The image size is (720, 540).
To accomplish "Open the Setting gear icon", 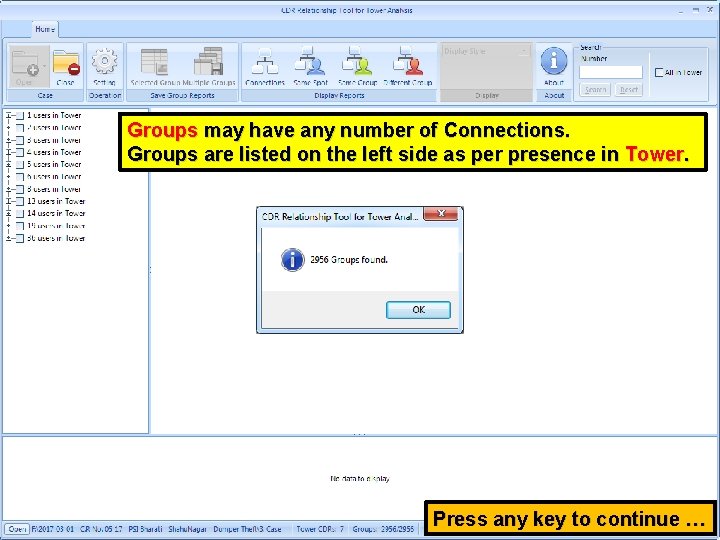I will coord(104,61).
